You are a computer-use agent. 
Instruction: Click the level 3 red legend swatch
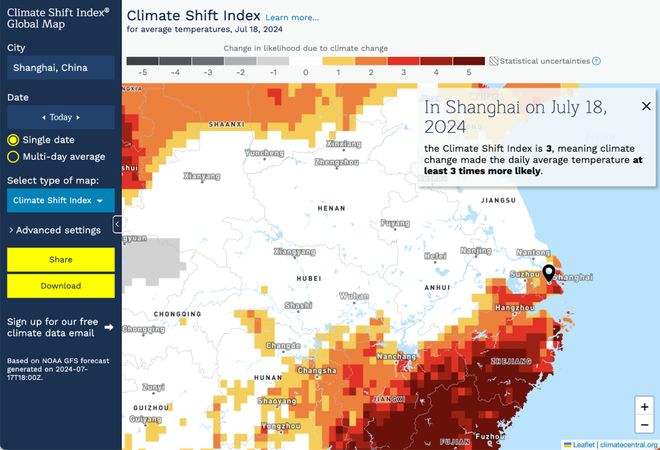(404, 61)
